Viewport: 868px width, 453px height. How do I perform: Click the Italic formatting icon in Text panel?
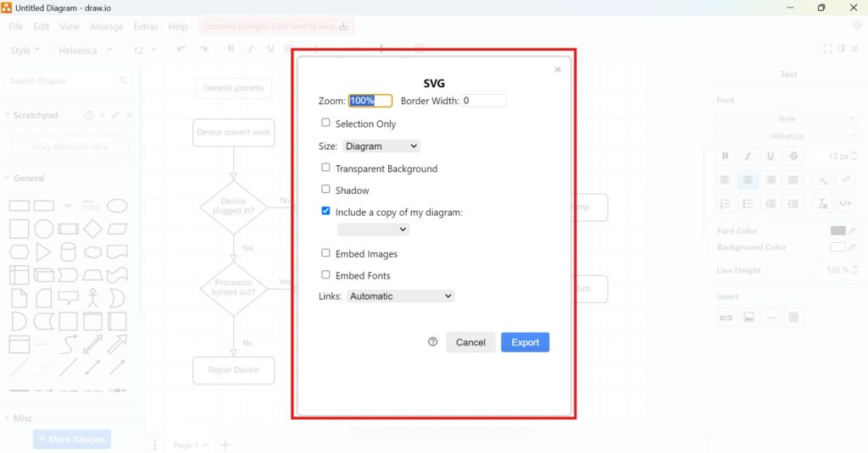click(x=748, y=156)
